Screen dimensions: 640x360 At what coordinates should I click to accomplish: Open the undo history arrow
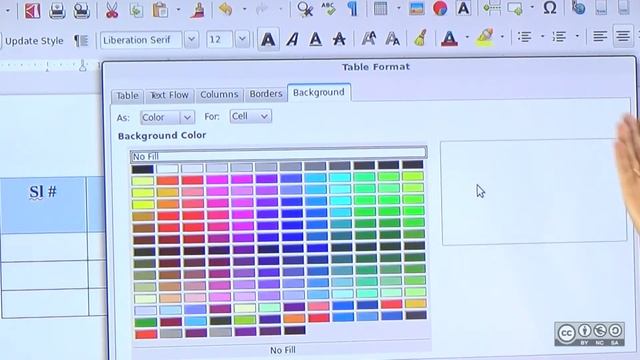(244, 9)
